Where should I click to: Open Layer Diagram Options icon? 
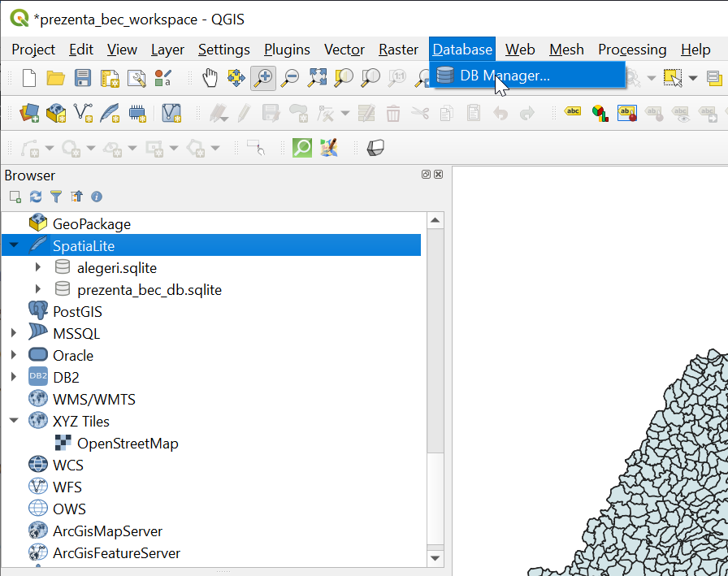point(600,113)
